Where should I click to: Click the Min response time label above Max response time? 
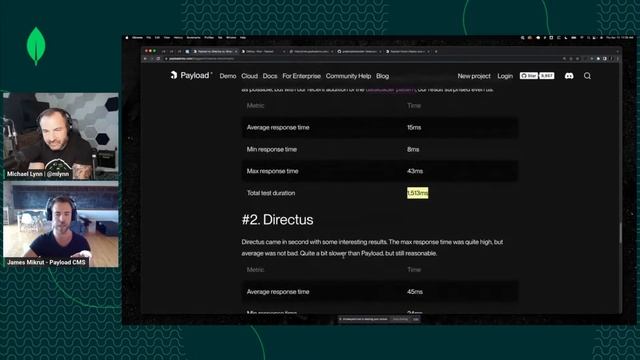pos(271,149)
